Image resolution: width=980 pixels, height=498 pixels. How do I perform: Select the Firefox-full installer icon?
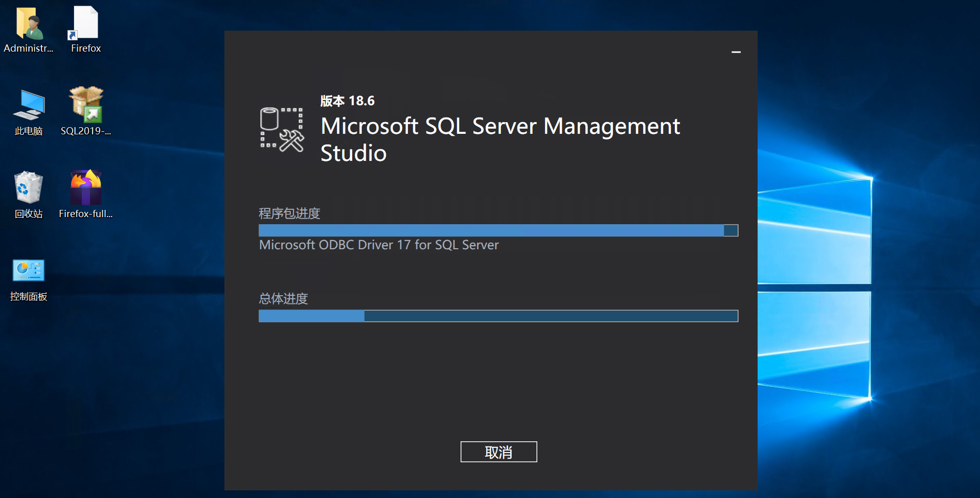[x=86, y=188]
